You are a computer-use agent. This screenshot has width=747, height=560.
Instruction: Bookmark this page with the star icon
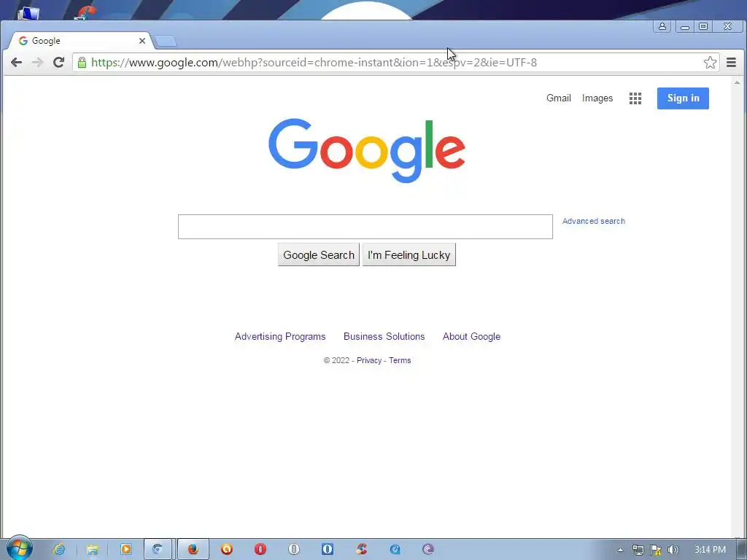point(710,63)
